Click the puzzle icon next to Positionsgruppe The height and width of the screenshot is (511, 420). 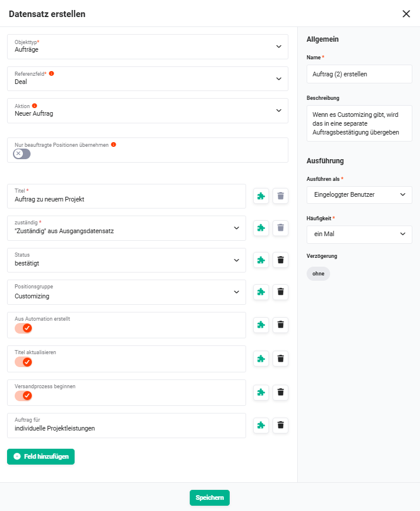tap(261, 292)
